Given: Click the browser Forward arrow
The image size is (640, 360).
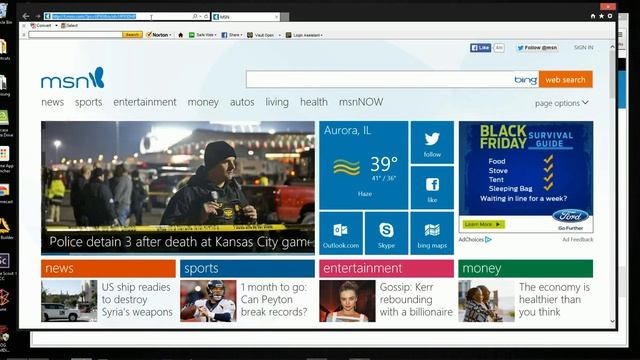Looking at the screenshot, I should pos(38,16).
